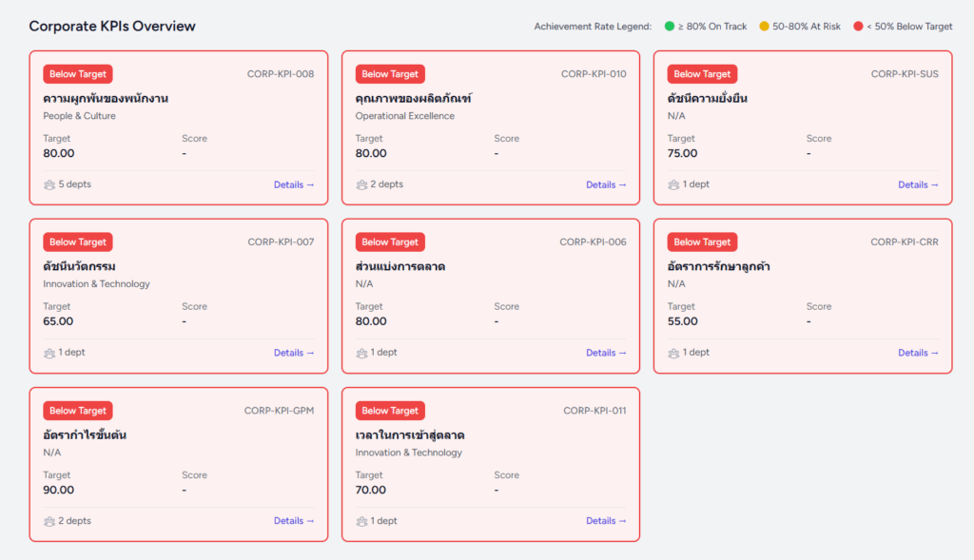View Details of CORP-KPI-SUS card
Viewport: 974px width, 560px height.
(x=918, y=184)
